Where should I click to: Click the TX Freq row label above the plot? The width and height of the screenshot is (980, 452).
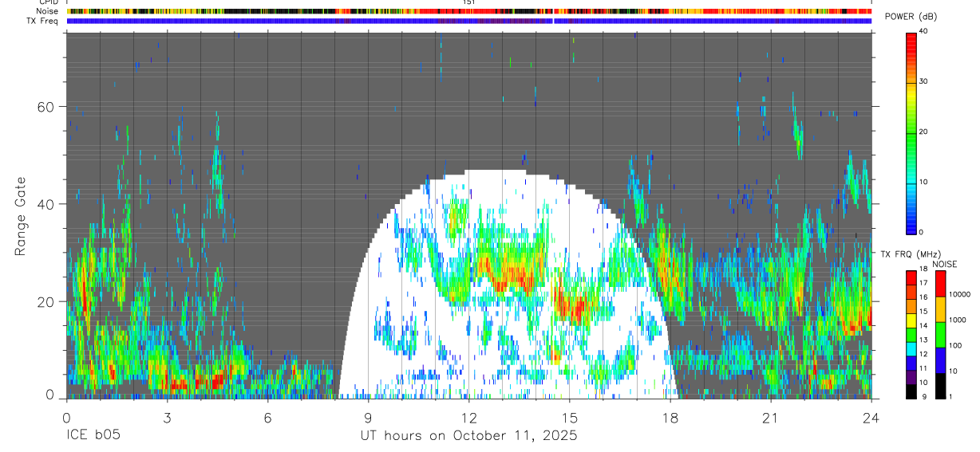(x=41, y=21)
